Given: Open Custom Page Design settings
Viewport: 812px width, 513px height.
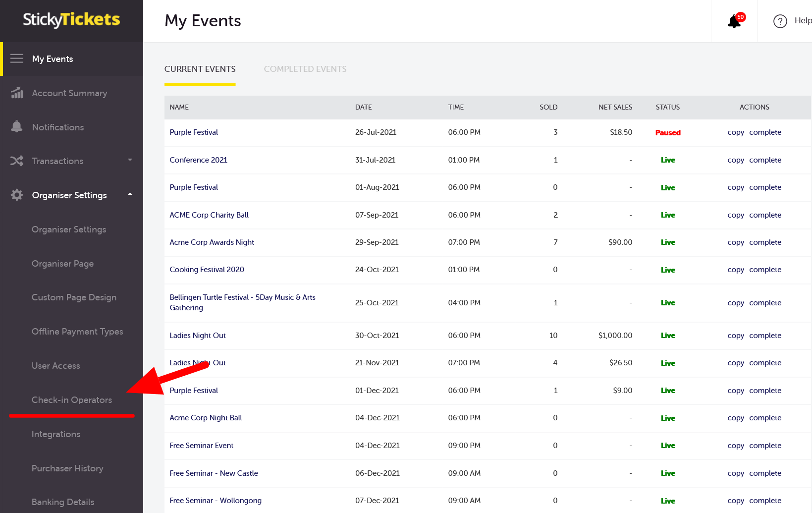Looking at the screenshot, I should click(x=74, y=297).
